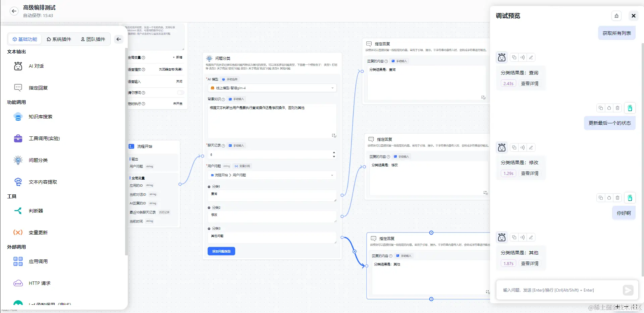The image size is (644, 313).
Task: Expand the 背景知识 text area
Action: [x=334, y=135]
